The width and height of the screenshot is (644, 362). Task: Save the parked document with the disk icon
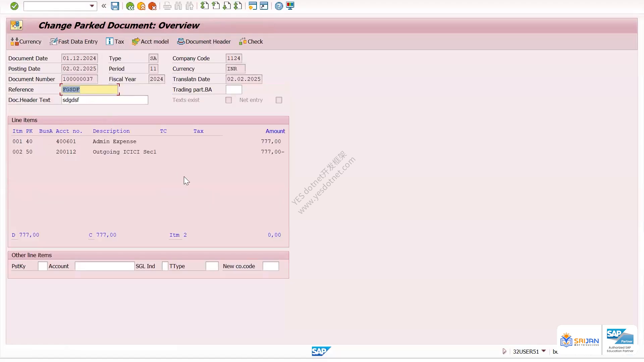(115, 6)
